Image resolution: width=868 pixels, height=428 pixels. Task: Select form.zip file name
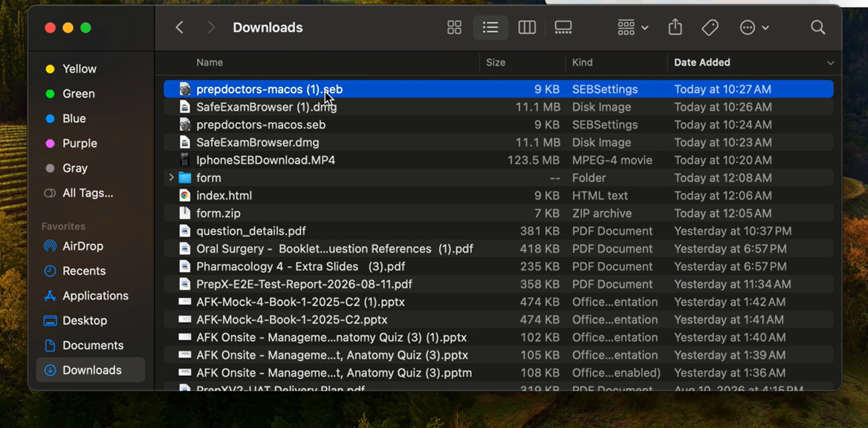218,213
